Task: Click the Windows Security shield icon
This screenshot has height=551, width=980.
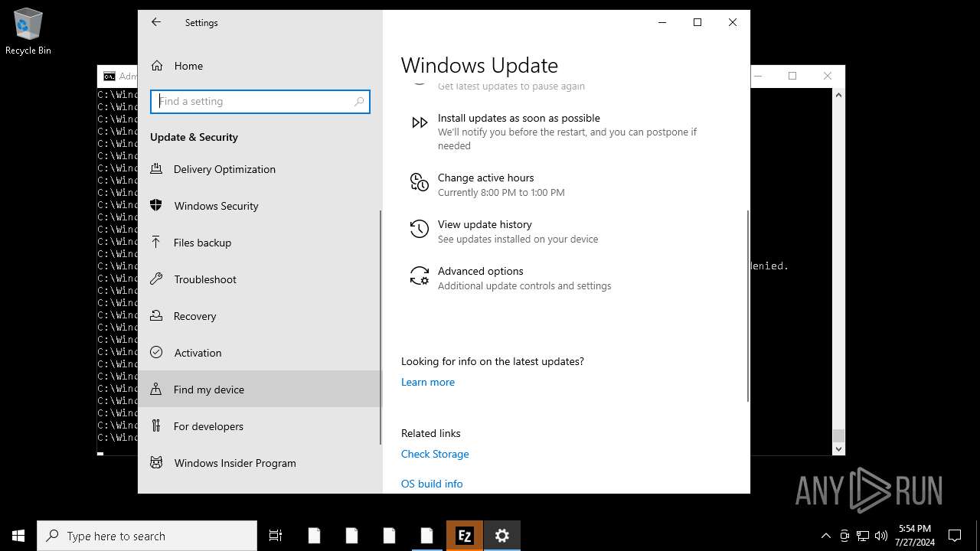Action: (156, 206)
